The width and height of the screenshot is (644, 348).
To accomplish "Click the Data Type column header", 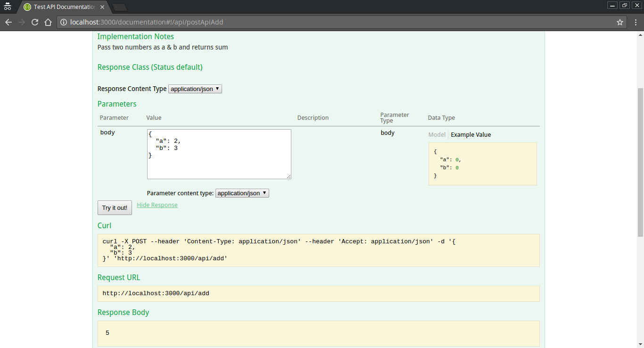I will (441, 117).
